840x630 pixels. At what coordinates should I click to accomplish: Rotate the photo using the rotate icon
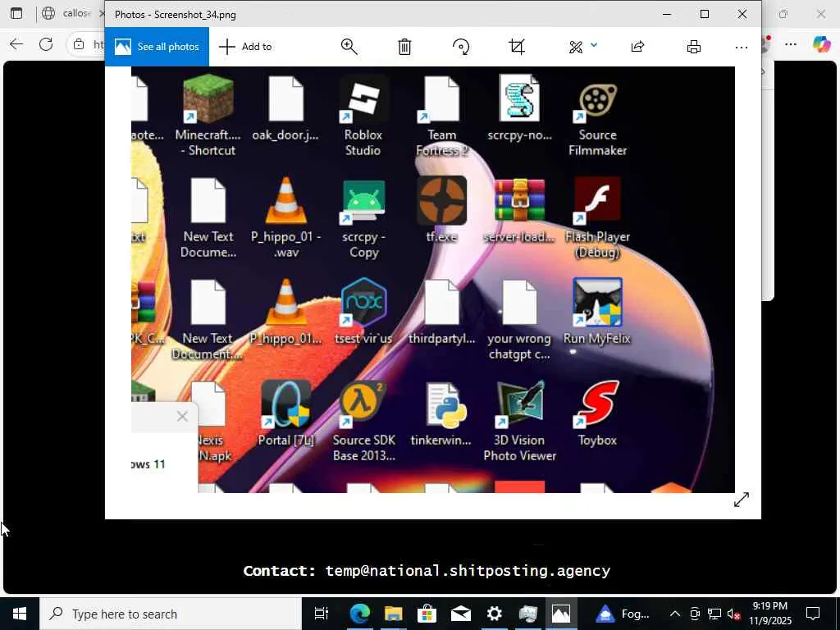pos(461,47)
